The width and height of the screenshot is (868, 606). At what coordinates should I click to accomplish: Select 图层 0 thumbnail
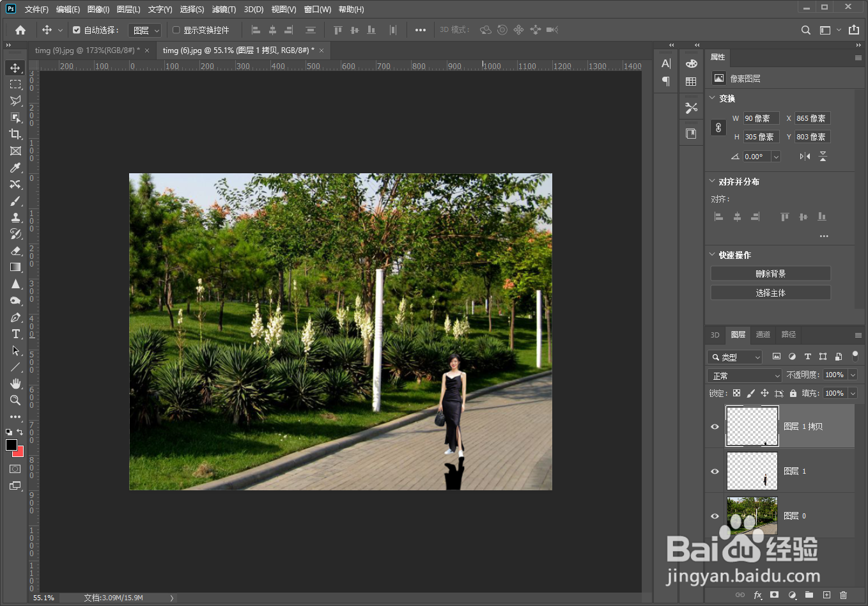click(x=752, y=516)
